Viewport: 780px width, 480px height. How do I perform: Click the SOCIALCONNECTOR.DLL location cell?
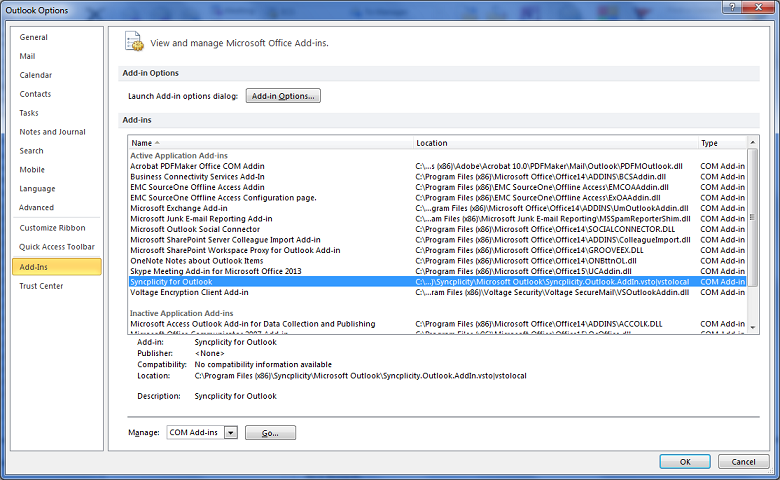(x=545, y=229)
